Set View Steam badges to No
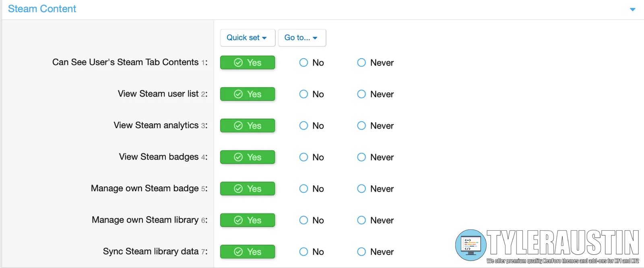This screenshot has height=268, width=644. pos(304,157)
